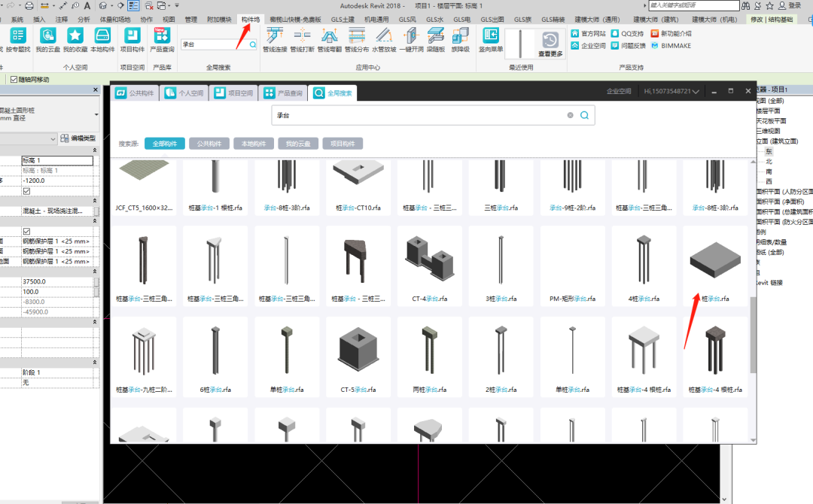Open the 企业空间 link in dialog header
Screen dimensions: 813x504
click(619, 91)
